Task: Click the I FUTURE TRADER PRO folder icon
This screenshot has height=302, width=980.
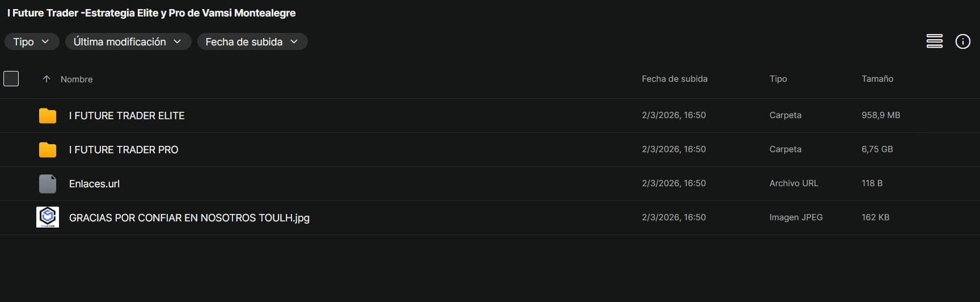Action: coord(48,150)
